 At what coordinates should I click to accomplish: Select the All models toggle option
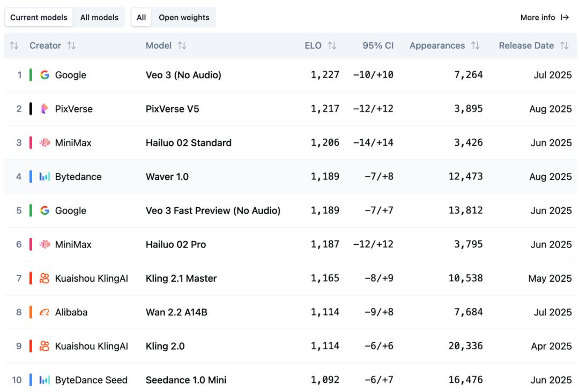[99, 18]
